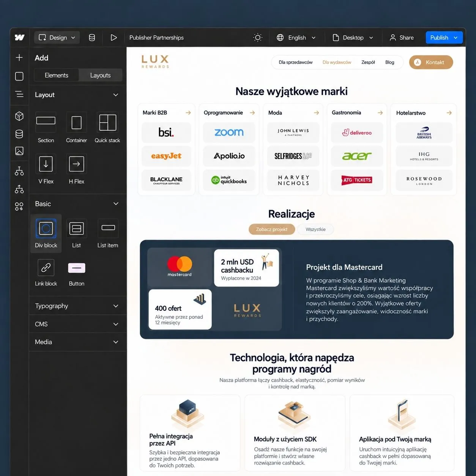The width and height of the screenshot is (476, 476).
Task: Select the Button element
Action: (x=76, y=273)
